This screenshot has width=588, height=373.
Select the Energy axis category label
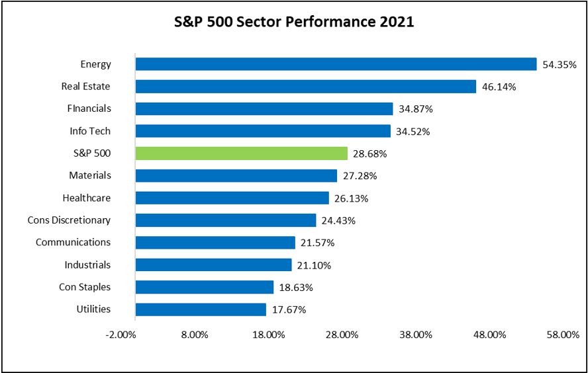pyautogui.click(x=95, y=64)
